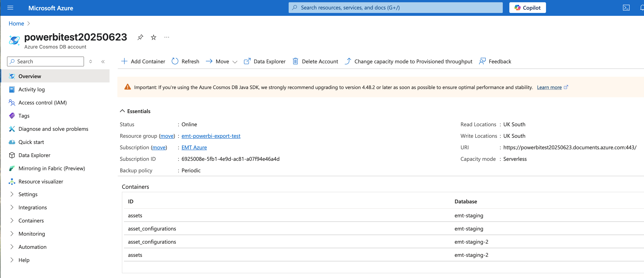The image size is (644, 278).
Task: Click the Copilot logo icon
Action: [x=518, y=8]
